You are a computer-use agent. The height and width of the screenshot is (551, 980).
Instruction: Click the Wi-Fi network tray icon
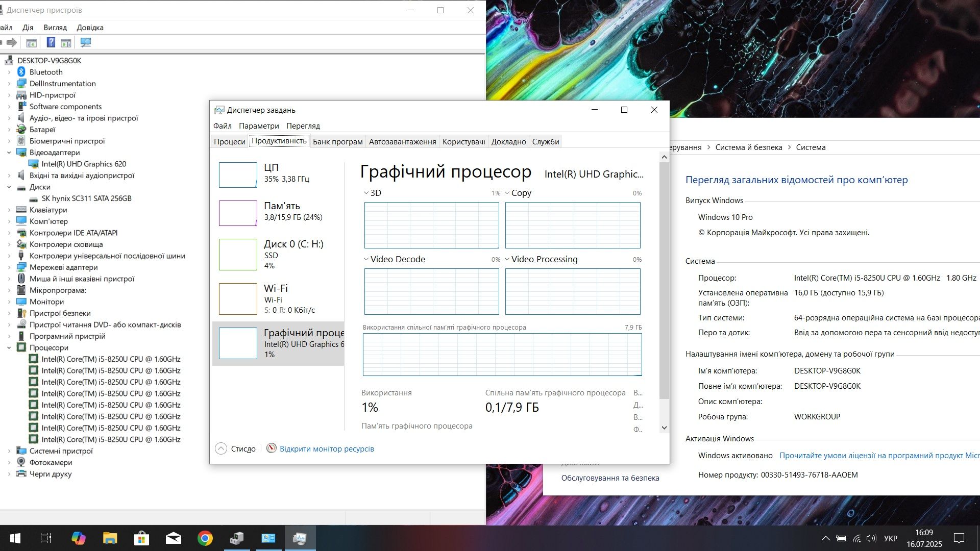tap(856, 538)
